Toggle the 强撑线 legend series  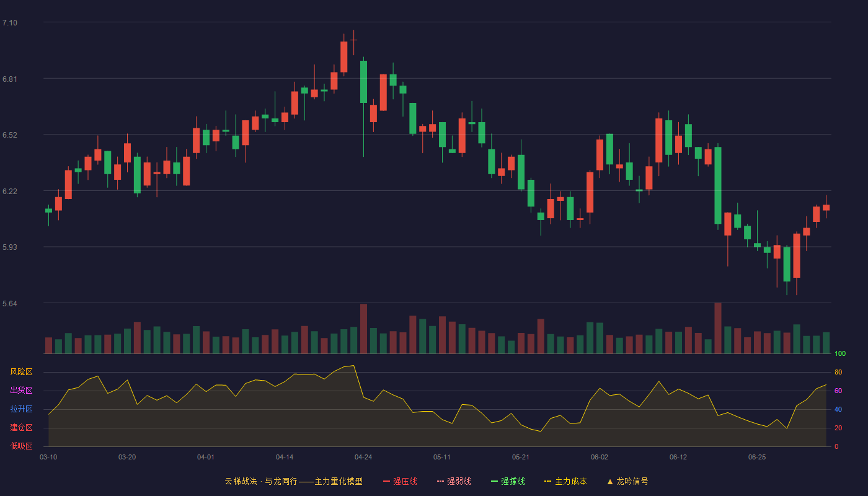(x=508, y=481)
